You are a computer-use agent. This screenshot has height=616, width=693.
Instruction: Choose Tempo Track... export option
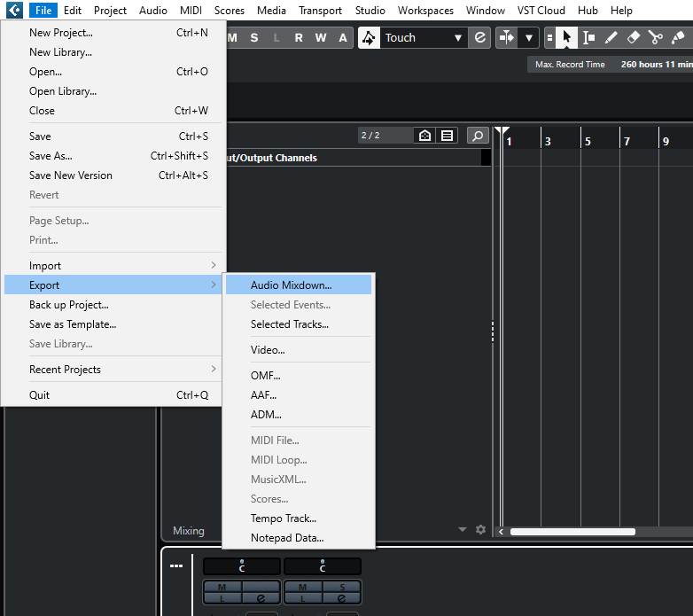(299, 519)
